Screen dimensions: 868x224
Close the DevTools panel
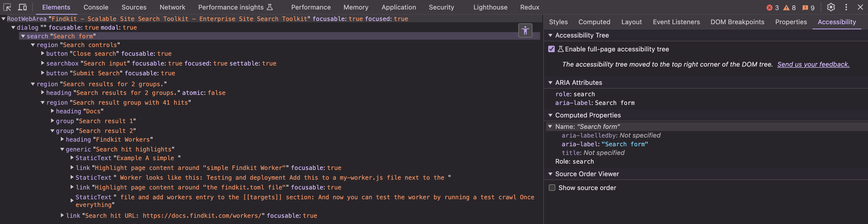click(860, 7)
